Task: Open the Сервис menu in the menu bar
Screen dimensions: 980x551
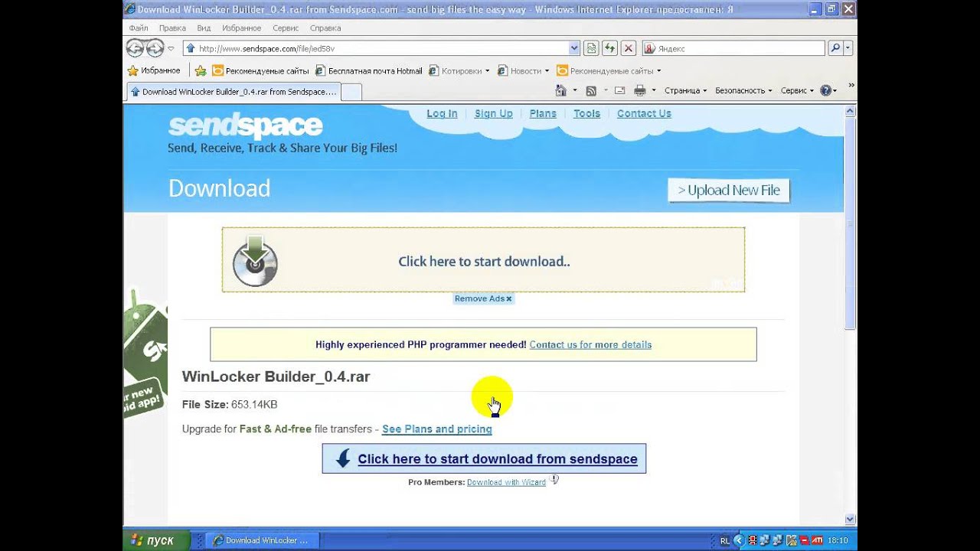Action: click(286, 28)
